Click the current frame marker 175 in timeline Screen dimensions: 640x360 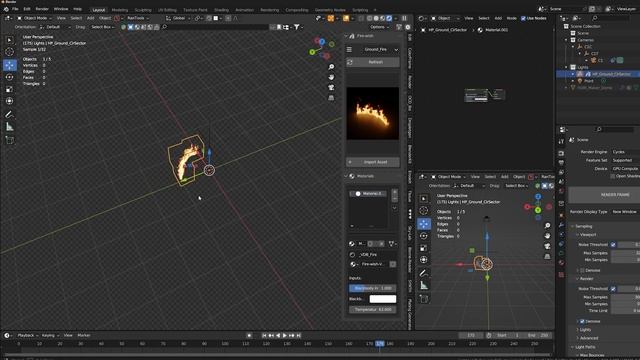point(380,344)
